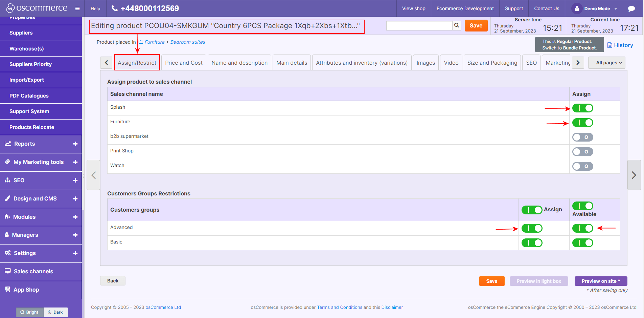Click the product search input field

(x=419, y=25)
